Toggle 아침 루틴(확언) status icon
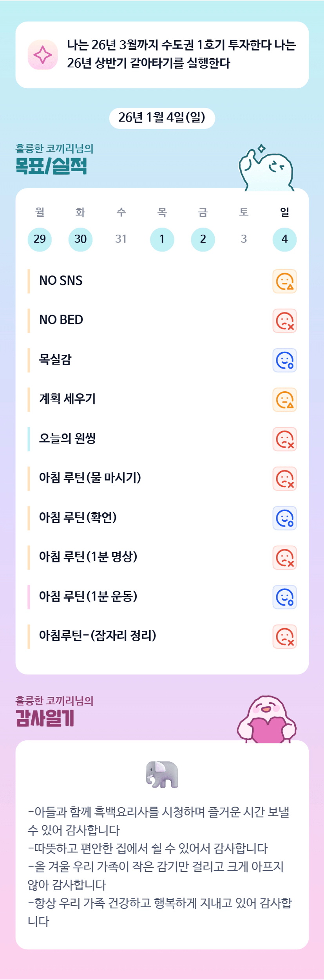The width and height of the screenshot is (324, 980). pos(284,518)
